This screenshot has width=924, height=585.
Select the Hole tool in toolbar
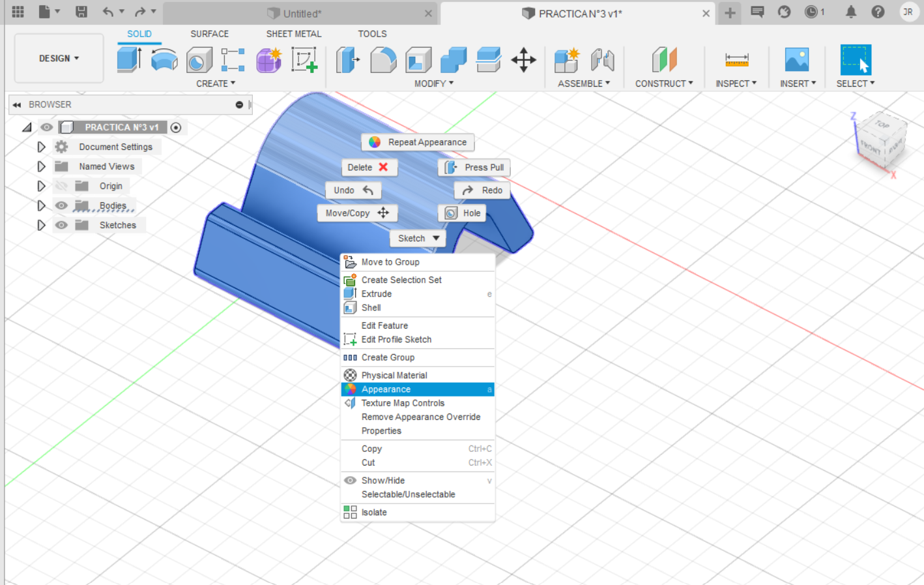(x=199, y=60)
